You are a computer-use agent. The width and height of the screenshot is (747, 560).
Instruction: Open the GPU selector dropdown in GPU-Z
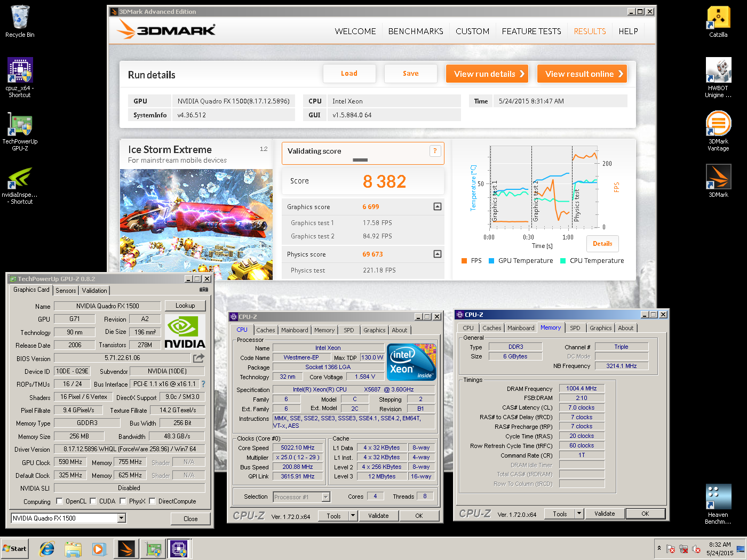click(x=122, y=518)
